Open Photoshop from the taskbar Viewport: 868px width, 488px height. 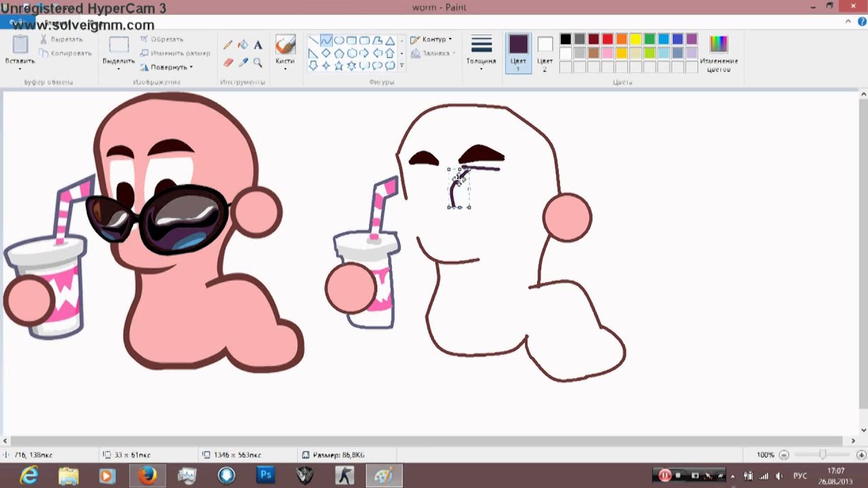[265, 475]
